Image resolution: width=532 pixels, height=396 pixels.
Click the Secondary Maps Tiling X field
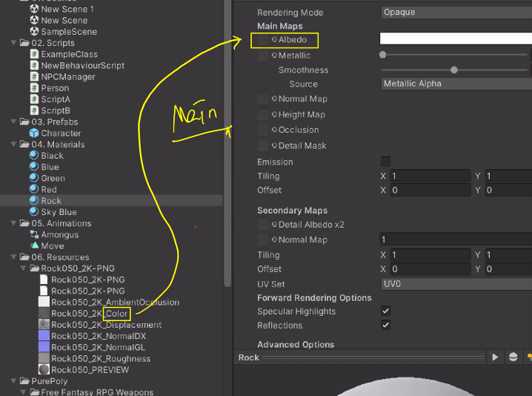(430, 254)
